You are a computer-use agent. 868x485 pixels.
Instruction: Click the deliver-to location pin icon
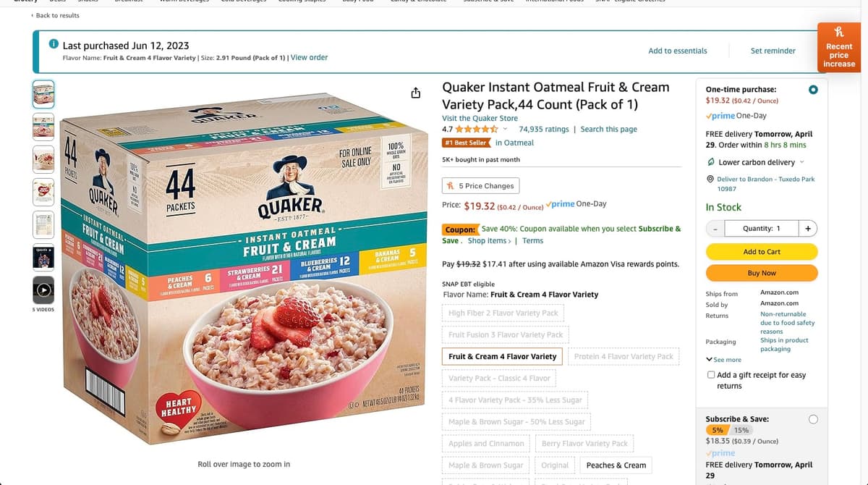(x=710, y=179)
